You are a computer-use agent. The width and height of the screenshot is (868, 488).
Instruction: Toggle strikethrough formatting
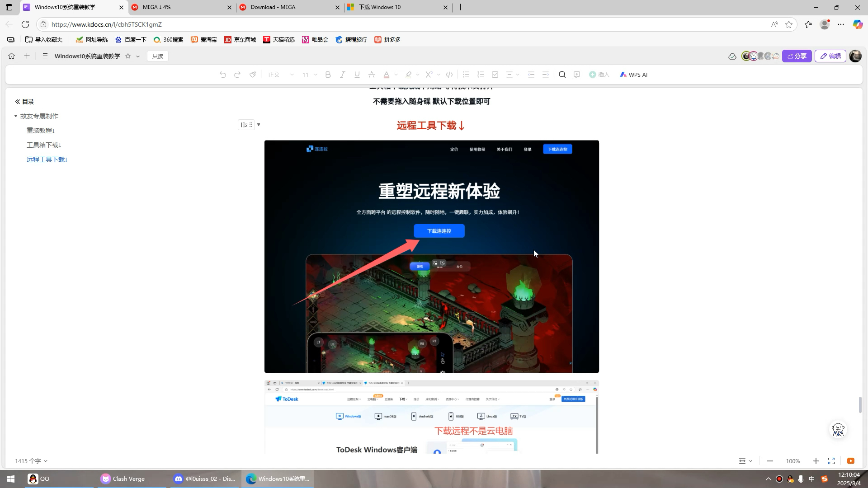pos(372,75)
